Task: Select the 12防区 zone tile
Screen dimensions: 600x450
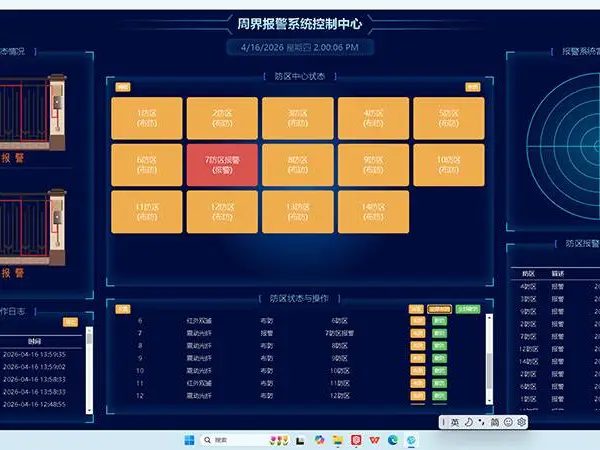Action: [x=222, y=212]
